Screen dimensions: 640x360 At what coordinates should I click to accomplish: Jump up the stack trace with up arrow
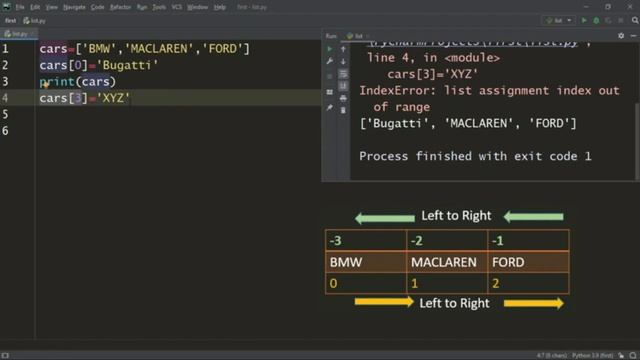pos(343,49)
